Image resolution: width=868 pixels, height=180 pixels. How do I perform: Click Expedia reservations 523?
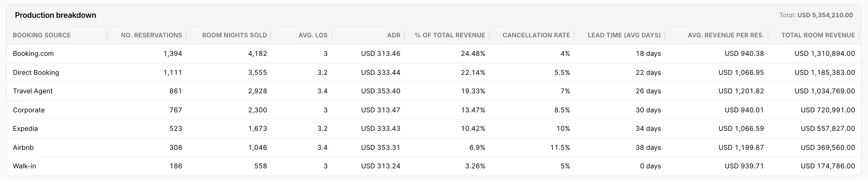(175, 129)
